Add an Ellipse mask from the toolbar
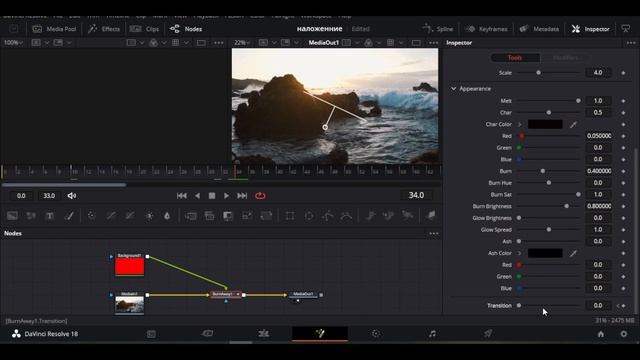Screen dimensions: 640x360 [309, 216]
